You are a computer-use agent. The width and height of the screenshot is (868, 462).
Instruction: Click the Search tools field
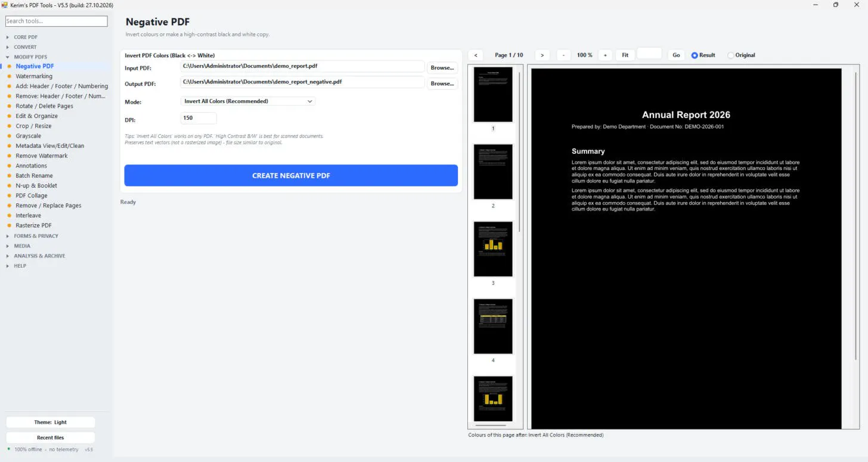(x=57, y=21)
